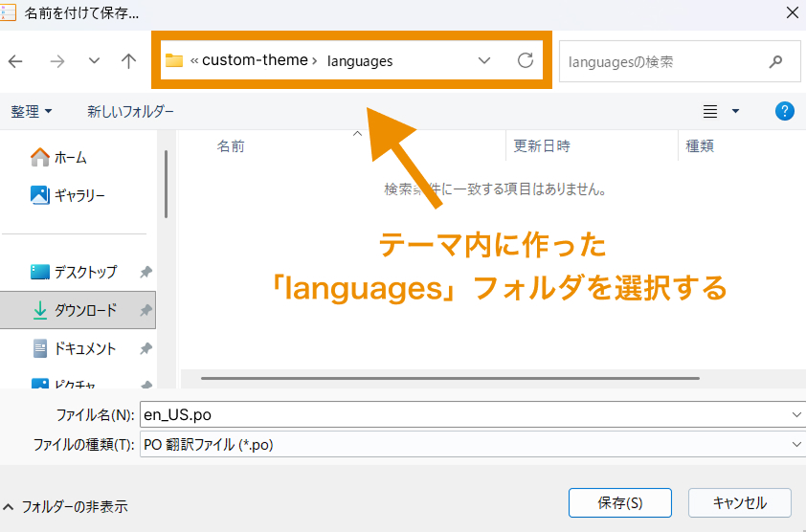Screen dimensions: 806x532
Task: Change view layout icon
Action: 710,111
